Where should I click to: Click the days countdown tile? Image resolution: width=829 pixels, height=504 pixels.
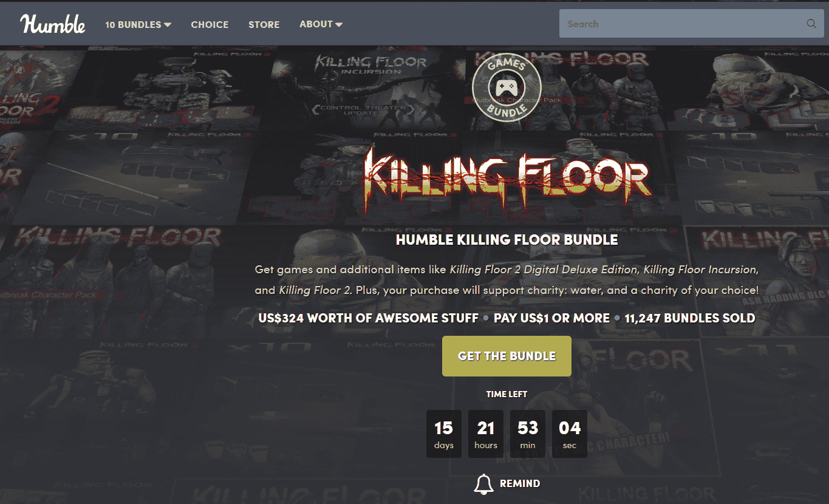tap(444, 434)
